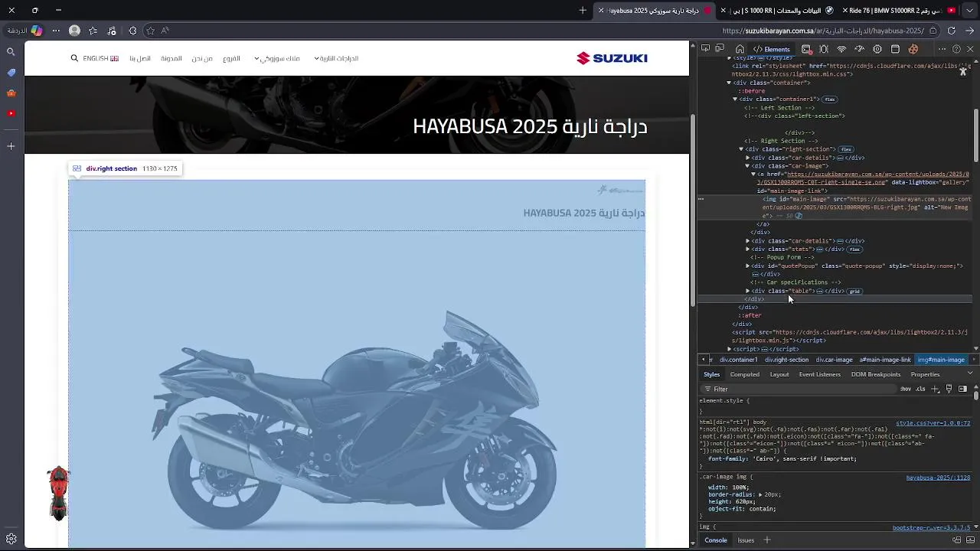Open the Memory chip icon

877,49
